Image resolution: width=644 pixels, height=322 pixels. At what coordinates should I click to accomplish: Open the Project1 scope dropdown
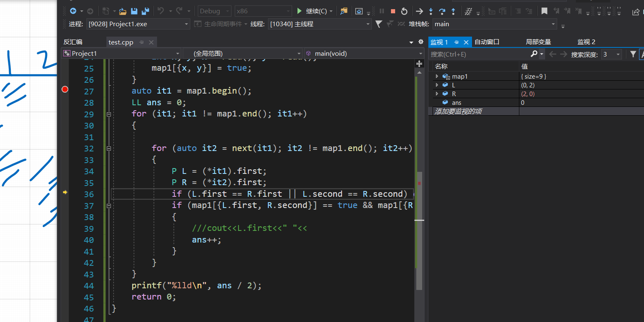[x=121, y=53]
